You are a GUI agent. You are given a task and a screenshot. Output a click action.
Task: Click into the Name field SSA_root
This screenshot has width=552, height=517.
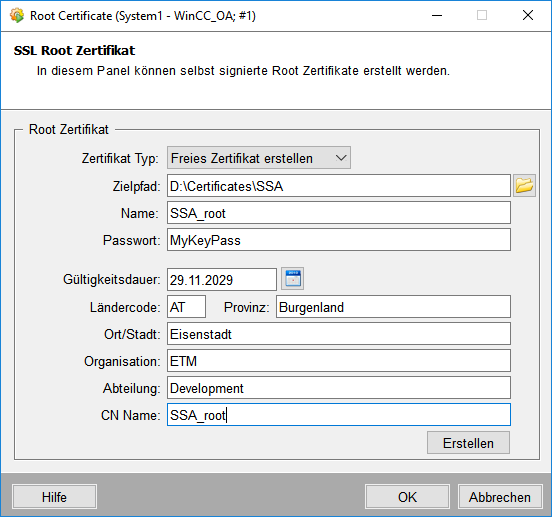click(x=339, y=213)
